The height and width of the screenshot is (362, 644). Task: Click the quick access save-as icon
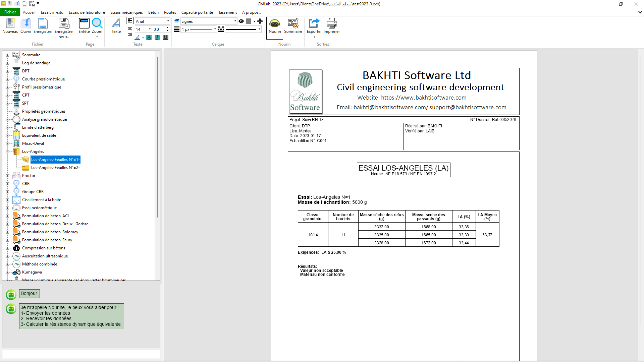(32, 4)
